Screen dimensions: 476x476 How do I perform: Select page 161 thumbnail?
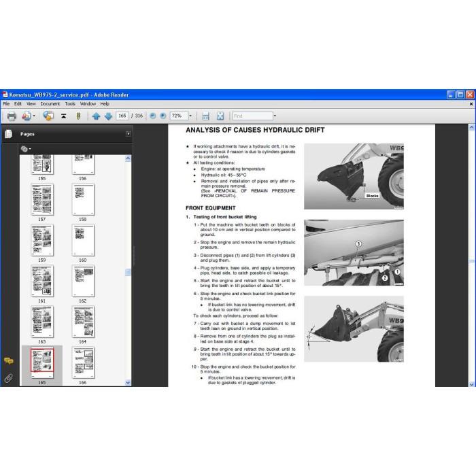(42, 281)
